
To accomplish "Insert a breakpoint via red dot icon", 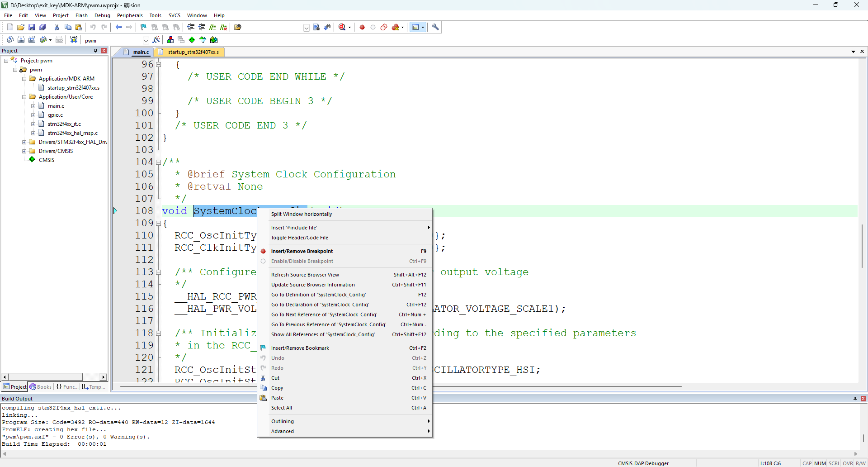I will pos(362,27).
